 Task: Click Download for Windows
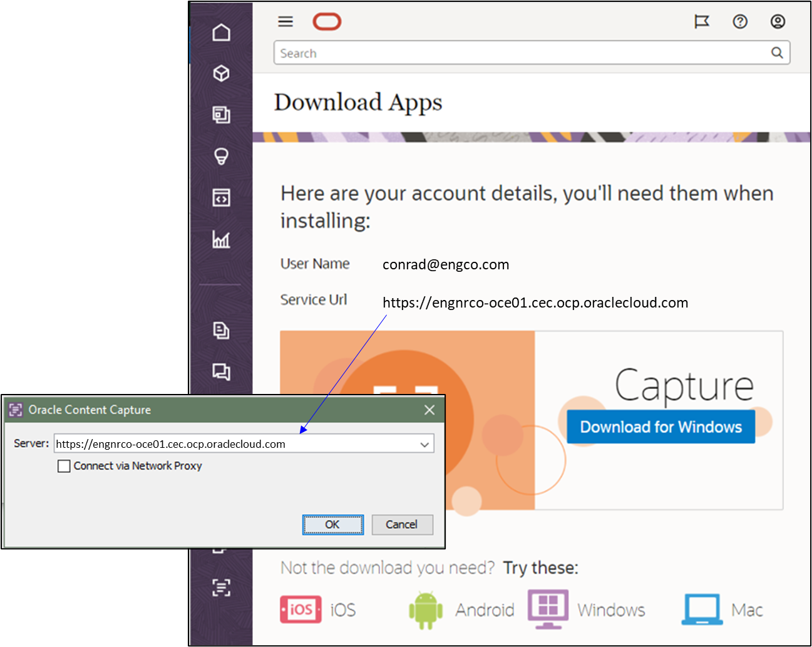pos(660,427)
